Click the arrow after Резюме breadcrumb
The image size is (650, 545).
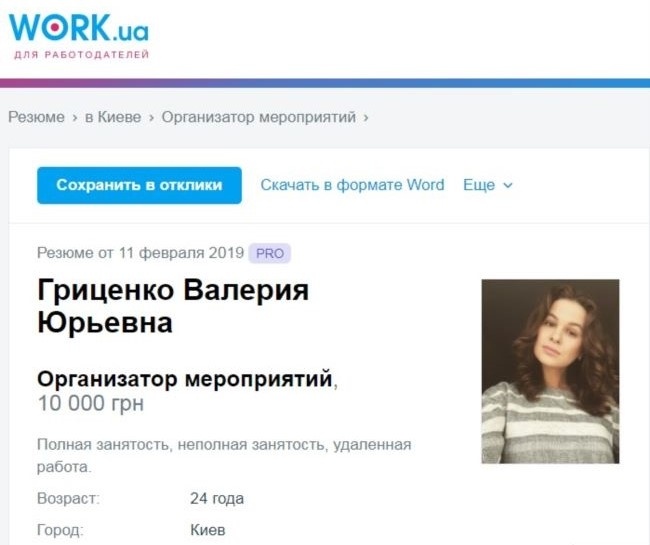(x=75, y=118)
